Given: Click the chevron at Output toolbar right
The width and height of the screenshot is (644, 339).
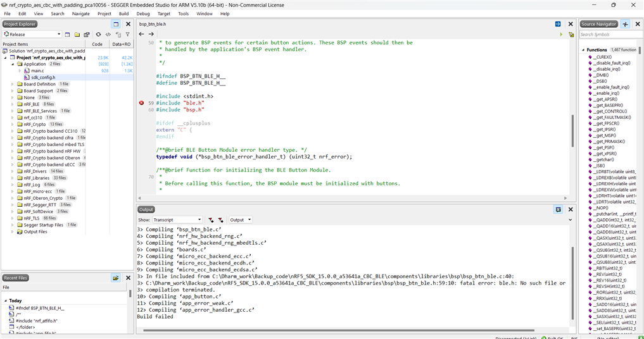Looking at the screenshot, I should pos(570,220).
